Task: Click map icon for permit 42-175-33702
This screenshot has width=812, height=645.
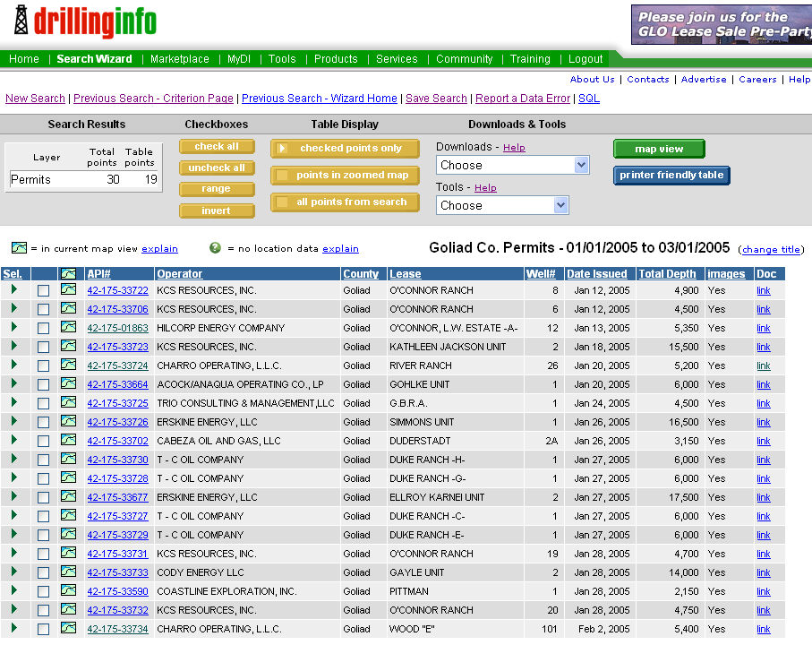Action: tap(68, 440)
